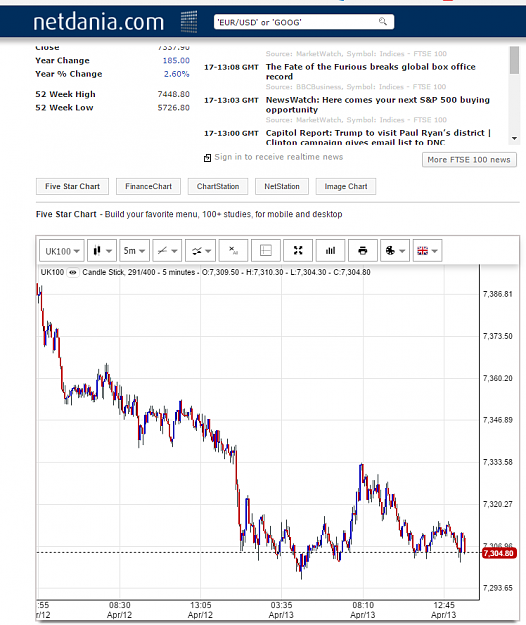526x625 pixels.
Task: Open the studies indicators dropdown
Action: pos(200,251)
